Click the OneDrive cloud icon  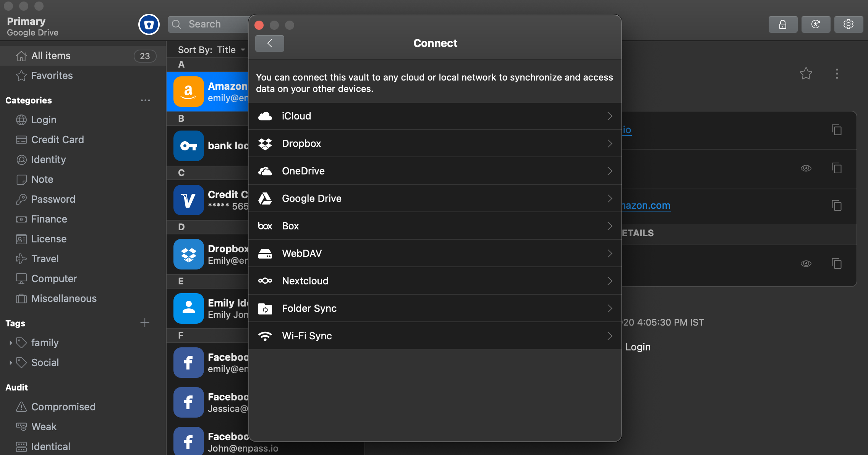pos(265,171)
